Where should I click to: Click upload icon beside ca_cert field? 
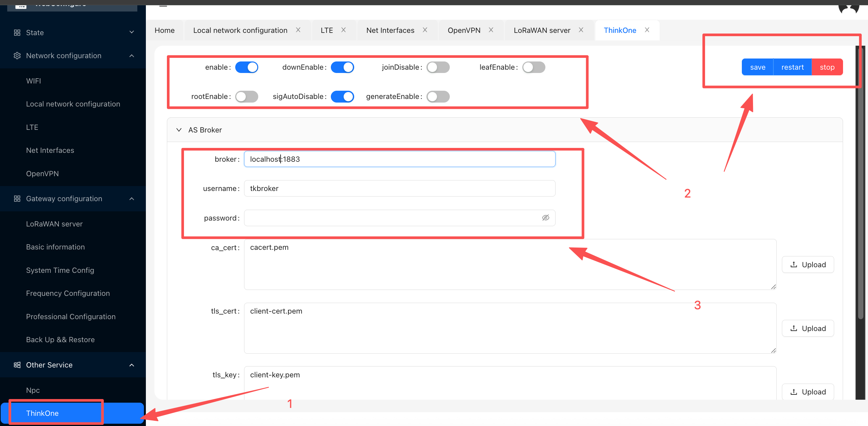coord(793,264)
